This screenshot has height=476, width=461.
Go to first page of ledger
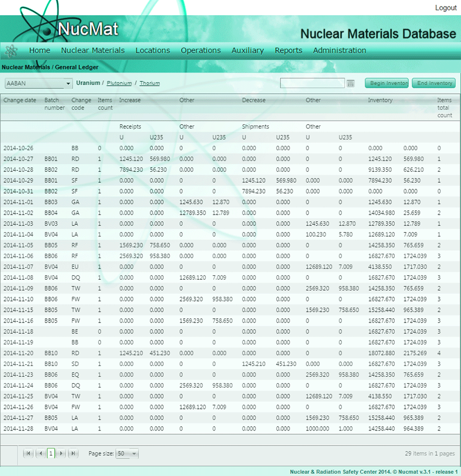coord(28,453)
